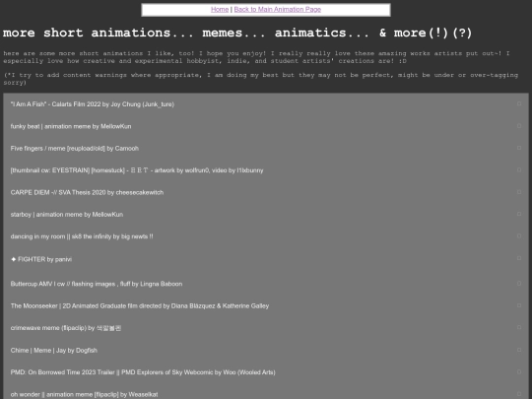Viewport: 532px width, 399px height.
Task: Open the Home link
Action: click(x=220, y=10)
